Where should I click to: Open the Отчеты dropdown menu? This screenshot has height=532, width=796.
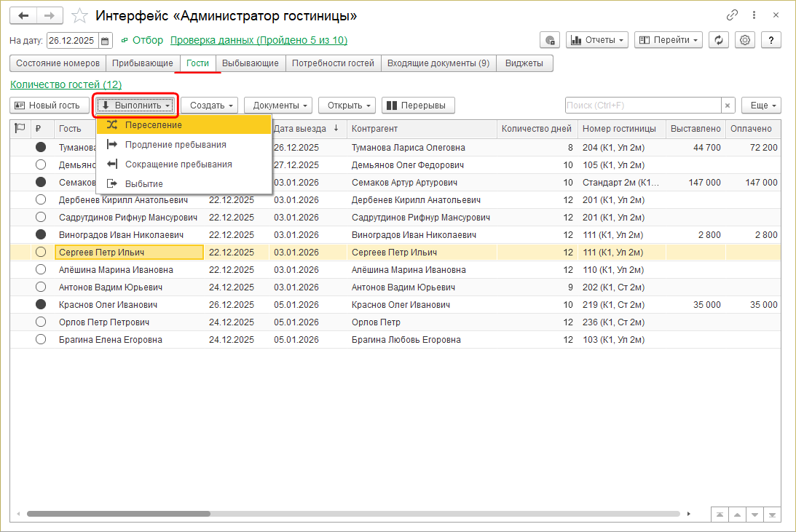596,40
